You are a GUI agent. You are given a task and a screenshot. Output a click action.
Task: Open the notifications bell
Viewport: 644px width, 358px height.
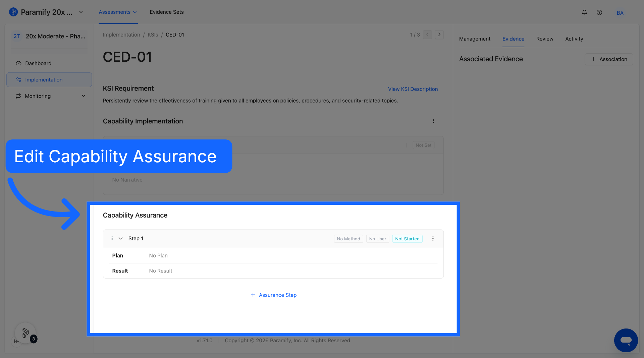click(x=584, y=12)
